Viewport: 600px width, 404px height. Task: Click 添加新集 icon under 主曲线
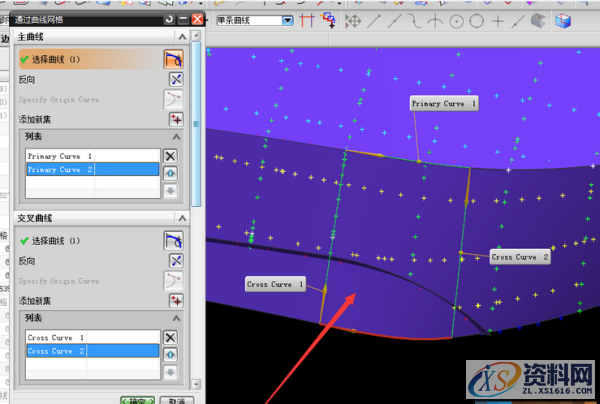(175, 119)
